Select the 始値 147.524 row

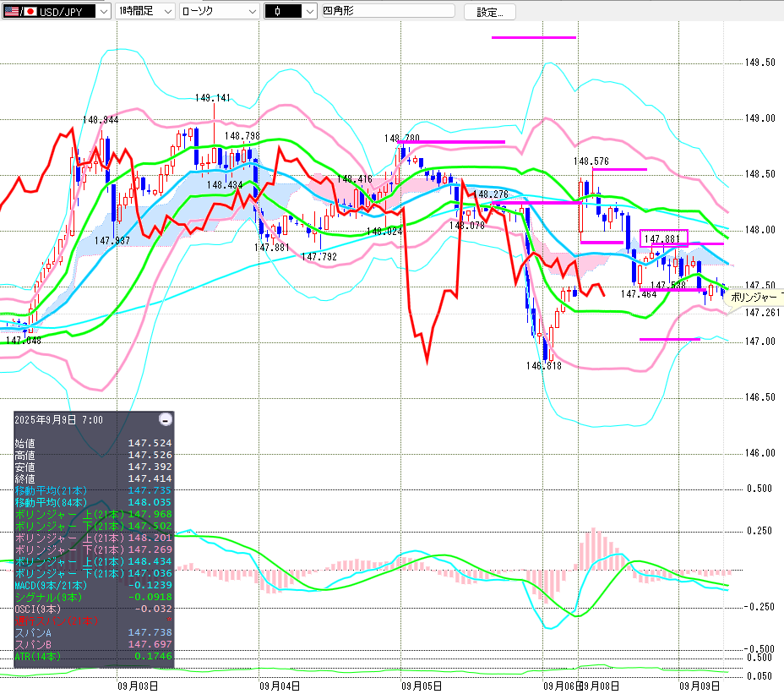tap(94, 443)
